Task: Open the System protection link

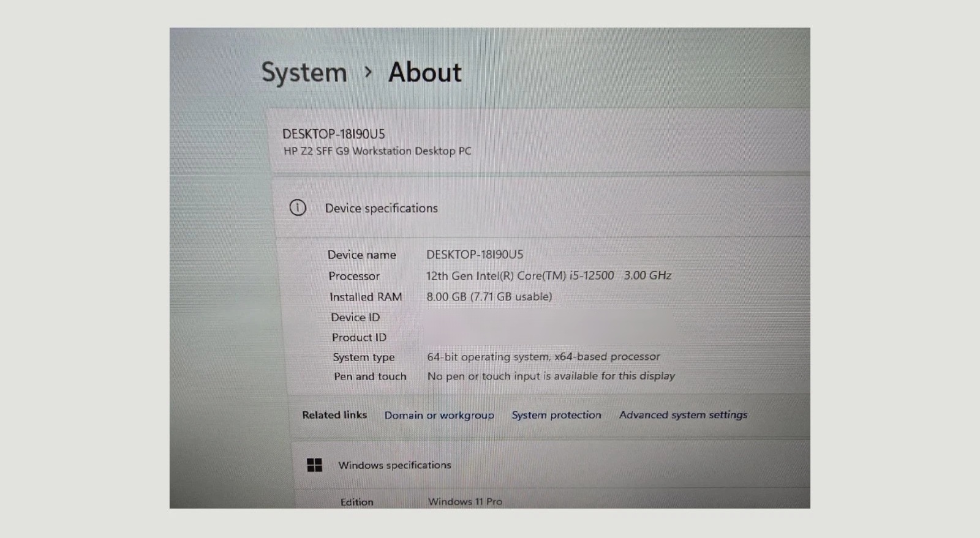Action: point(556,415)
